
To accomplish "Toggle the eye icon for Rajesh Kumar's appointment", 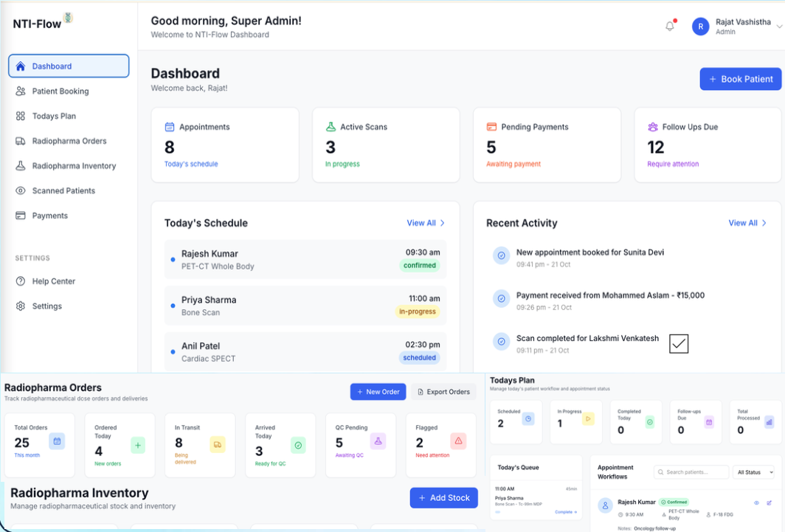I will 756,502.
